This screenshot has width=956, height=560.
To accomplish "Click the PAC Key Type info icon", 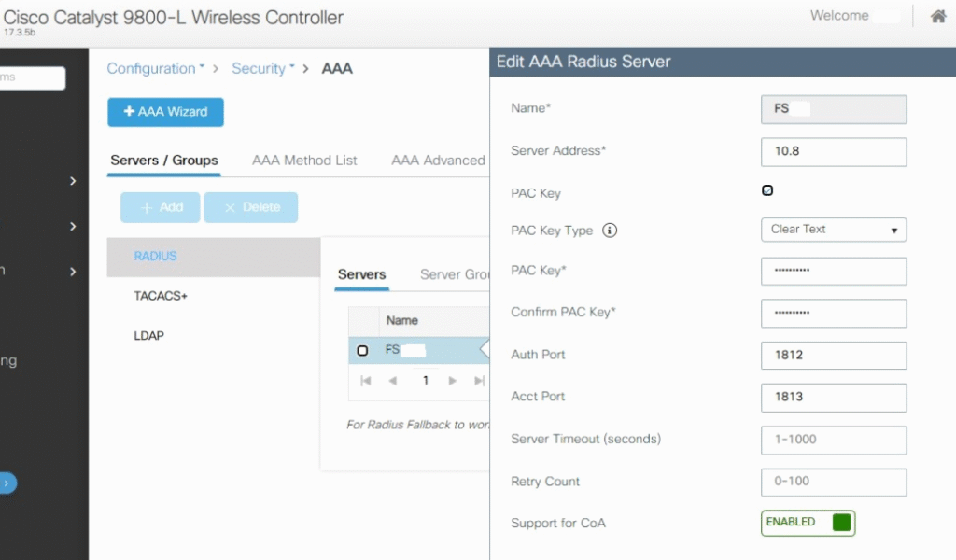I will (x=609, y=231).
